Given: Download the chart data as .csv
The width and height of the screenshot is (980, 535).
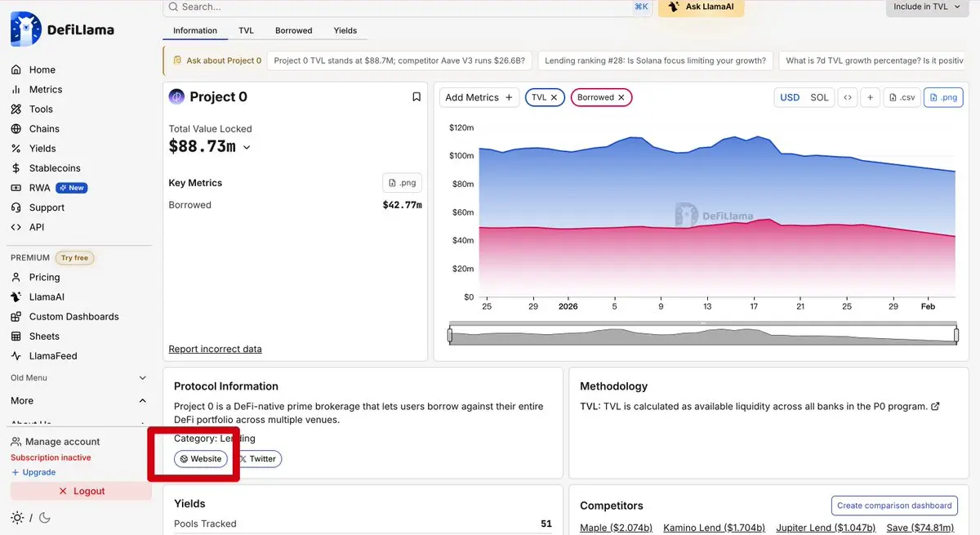Looking at the screenshot, I should [902, 97].
